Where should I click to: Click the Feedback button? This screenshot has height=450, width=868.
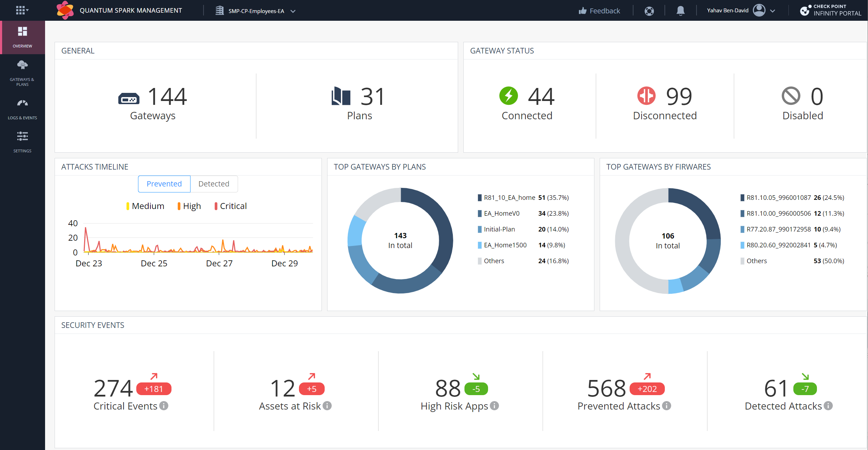(x=599, y=11)
